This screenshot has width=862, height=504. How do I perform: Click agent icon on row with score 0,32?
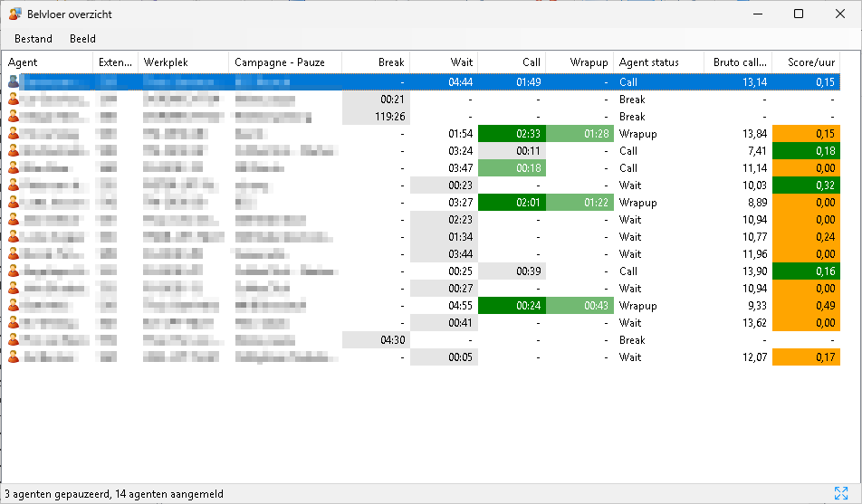[x=14, y=185]
